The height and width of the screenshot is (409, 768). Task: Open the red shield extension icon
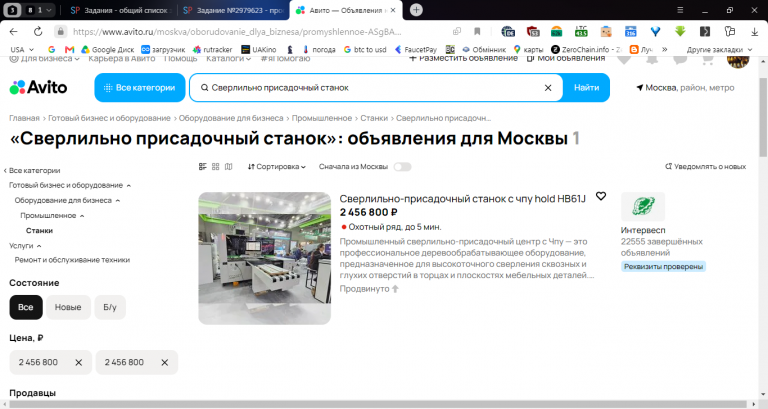(x=533, y=31)
